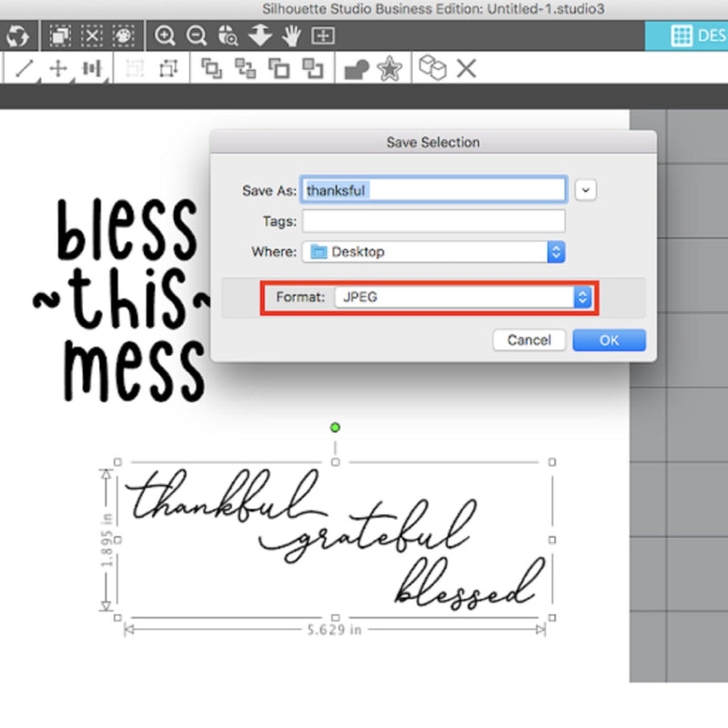Click the Weld shapes icon
The image size is (728, 728).
coord(353,67)
